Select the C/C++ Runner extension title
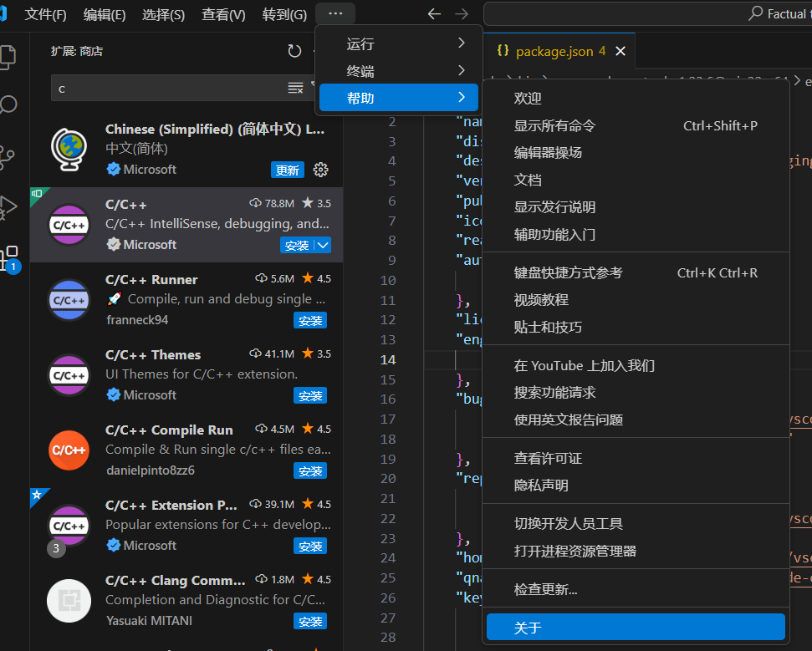Viewport: 812px width, 651px height. [x=151, y=279]
